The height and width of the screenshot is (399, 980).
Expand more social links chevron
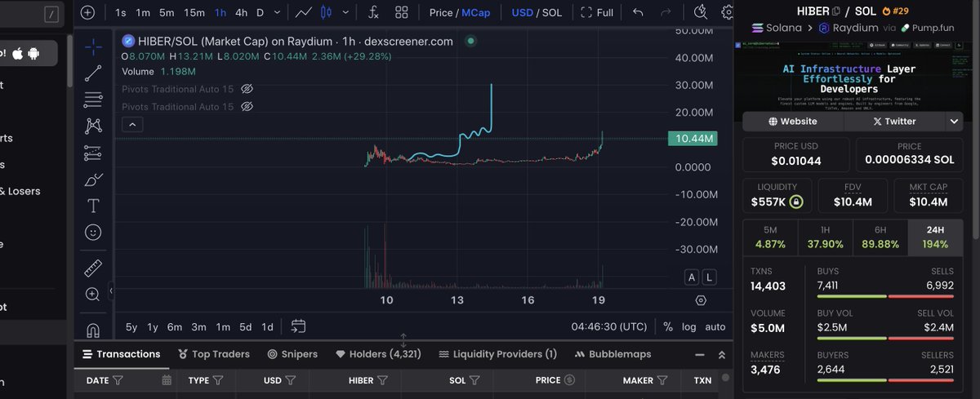(954, 121)
